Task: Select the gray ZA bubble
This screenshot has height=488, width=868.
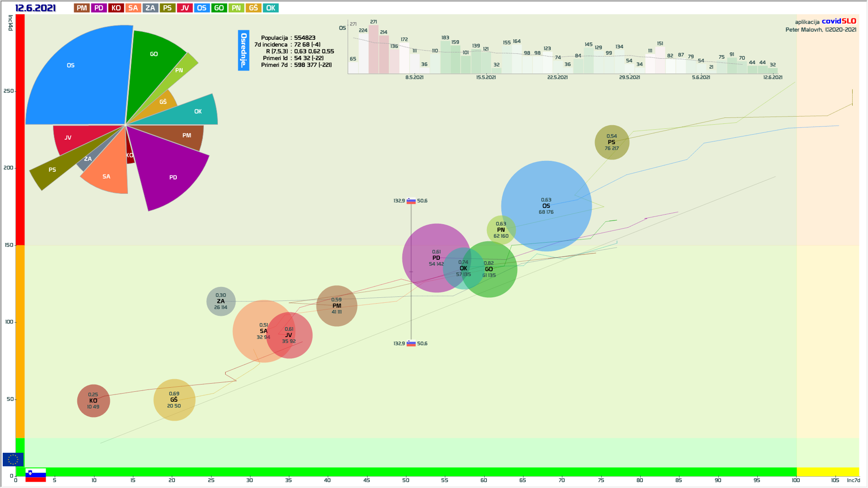Action: [221, 301]
